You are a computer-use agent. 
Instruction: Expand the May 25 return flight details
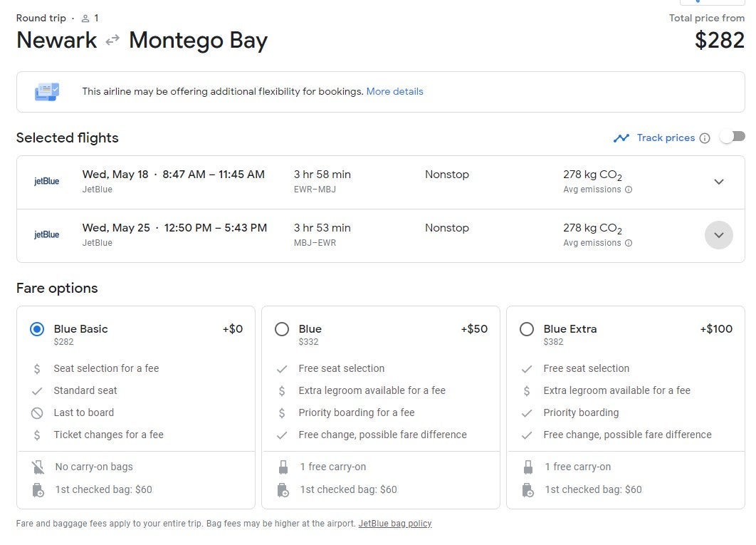tap(718, 235)
